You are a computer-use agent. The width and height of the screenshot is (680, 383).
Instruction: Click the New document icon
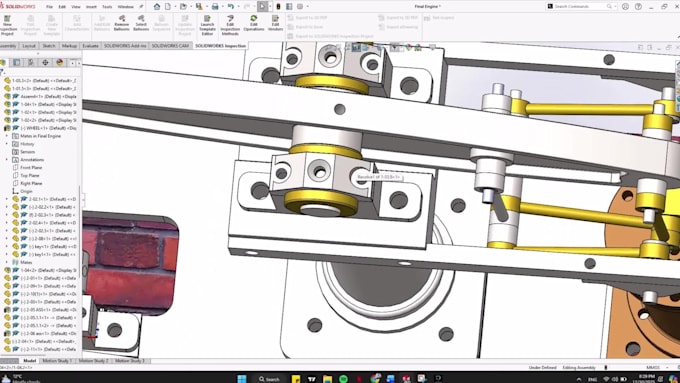(x=168, y=7)
